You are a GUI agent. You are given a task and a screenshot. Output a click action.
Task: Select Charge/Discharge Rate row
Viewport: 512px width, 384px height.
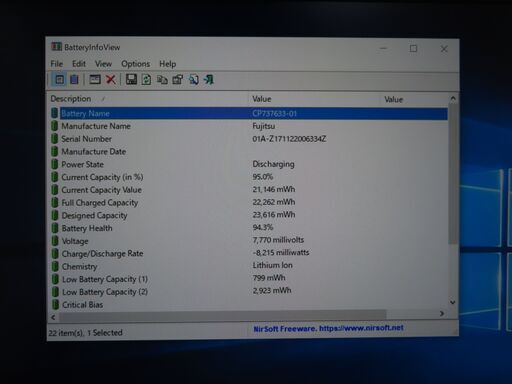click(249, 253)
